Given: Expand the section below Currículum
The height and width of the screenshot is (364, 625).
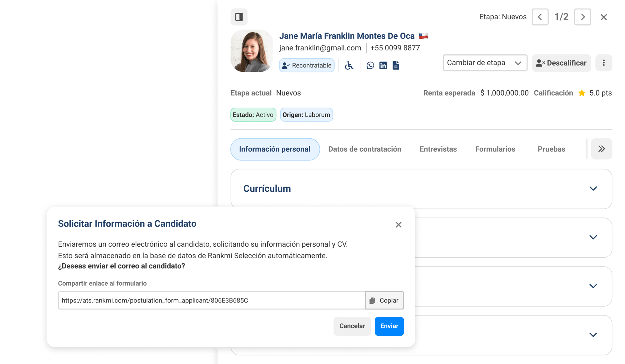Looking at the screenshot, I should (593, 237).
